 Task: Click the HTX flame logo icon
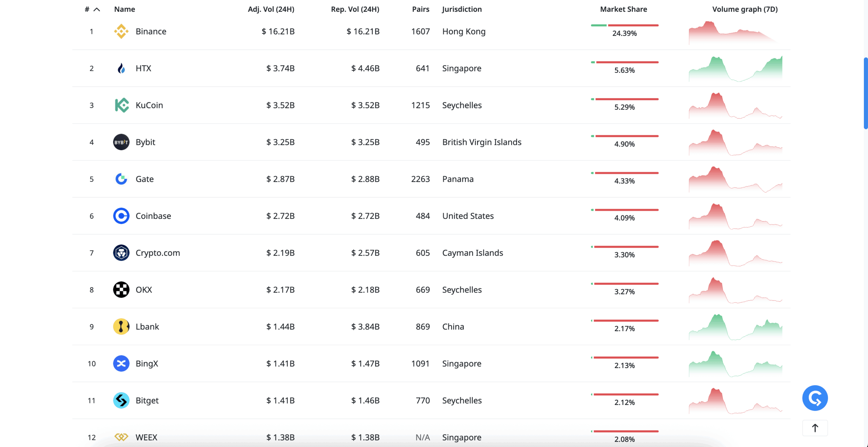coord(121,68)
